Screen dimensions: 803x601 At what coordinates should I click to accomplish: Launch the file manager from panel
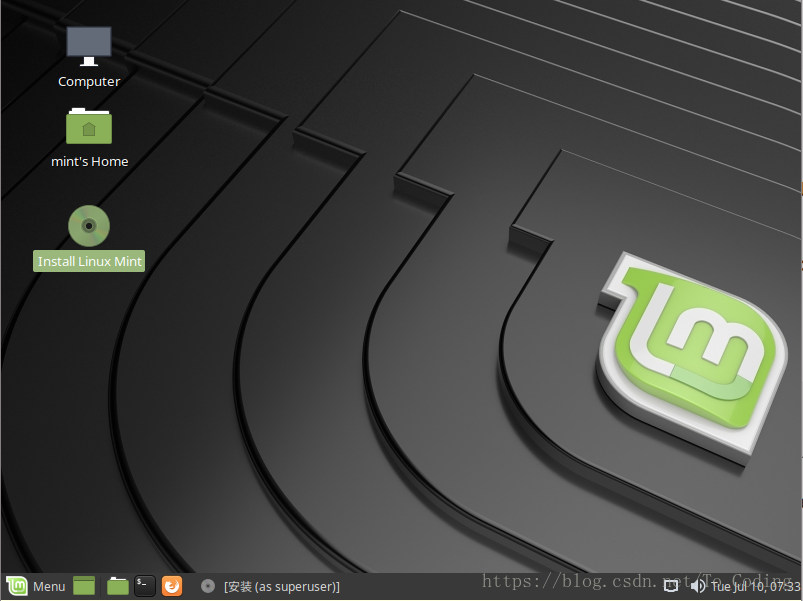[x=118, y=586]
